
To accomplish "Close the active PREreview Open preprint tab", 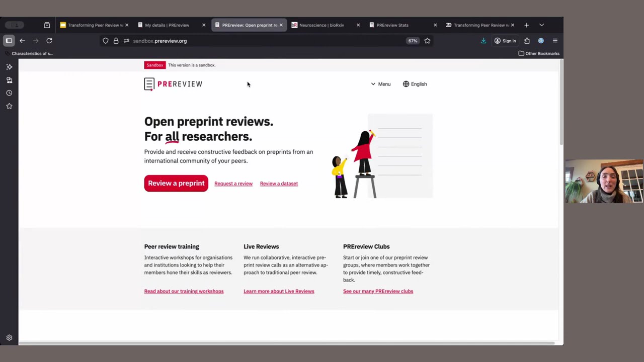I will 281,25.
